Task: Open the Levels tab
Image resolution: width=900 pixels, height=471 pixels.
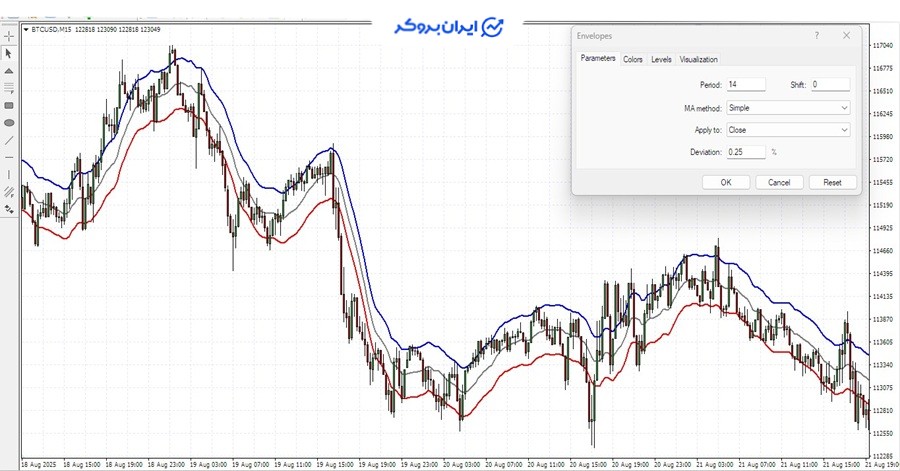Action: 661,60
